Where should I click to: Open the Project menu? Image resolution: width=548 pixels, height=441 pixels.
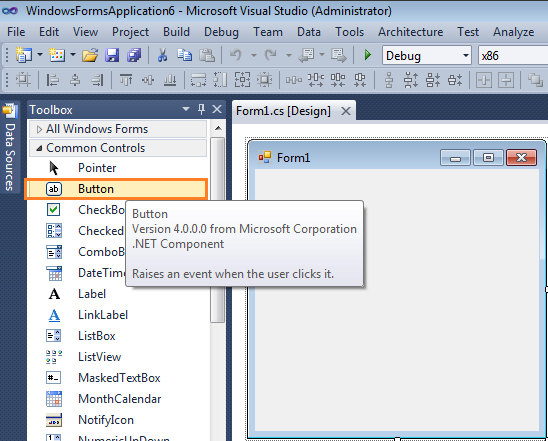point(130,32)
